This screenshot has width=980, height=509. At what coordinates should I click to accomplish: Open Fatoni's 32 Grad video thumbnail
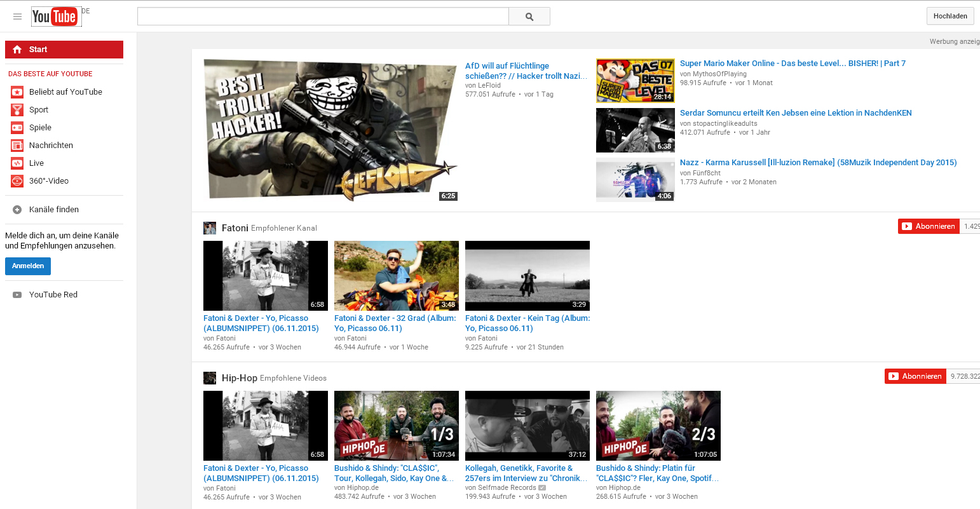(397, 276)
